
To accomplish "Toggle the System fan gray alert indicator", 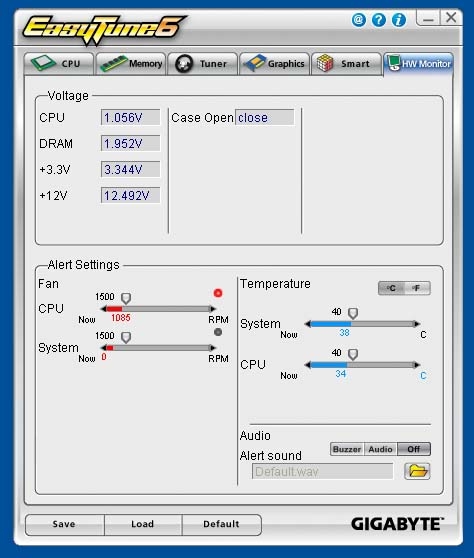I will tap(218, 332).
